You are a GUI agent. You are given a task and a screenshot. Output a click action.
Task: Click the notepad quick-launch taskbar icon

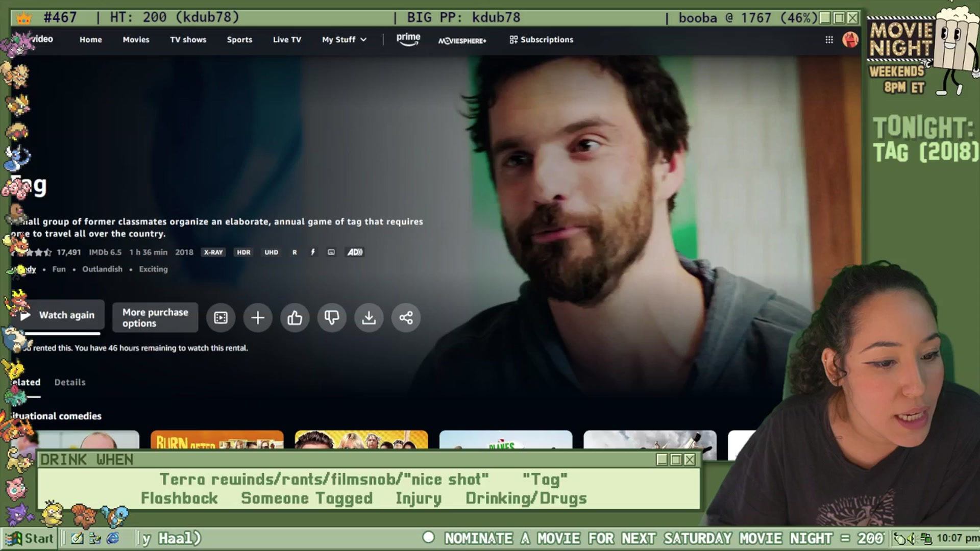pos(77,538)
